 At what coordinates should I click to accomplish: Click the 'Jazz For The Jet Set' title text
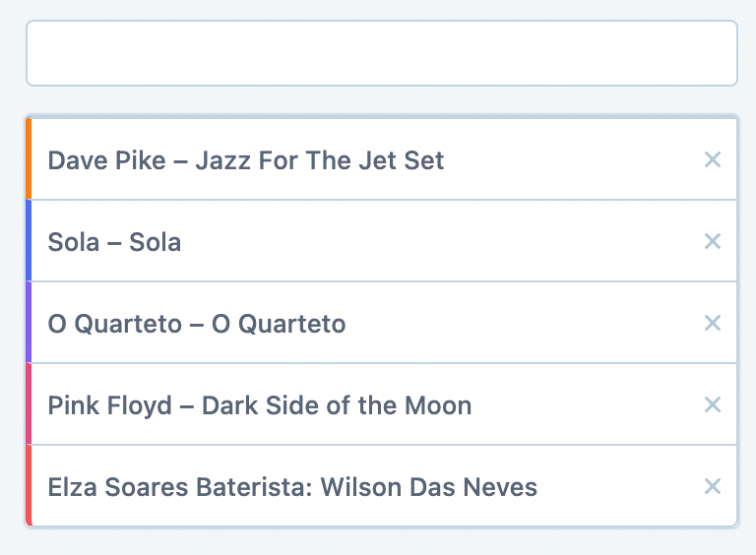click(x=319, y=160)
